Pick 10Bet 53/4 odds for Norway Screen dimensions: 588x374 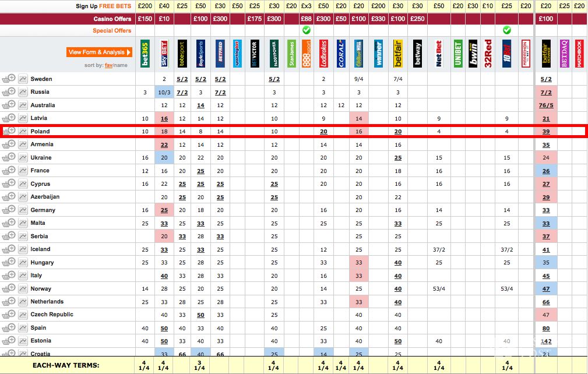coord(506,289)
